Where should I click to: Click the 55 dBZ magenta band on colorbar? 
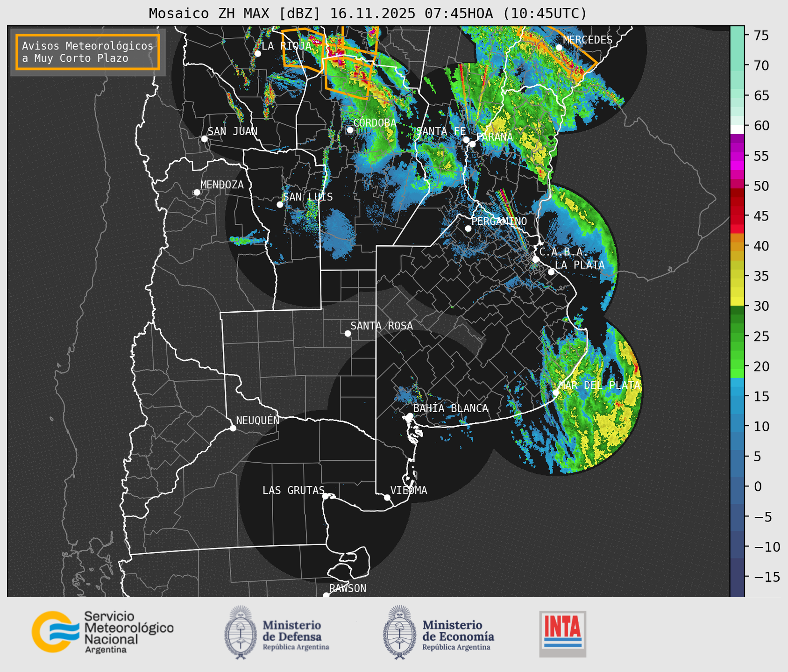click(737, 156)
